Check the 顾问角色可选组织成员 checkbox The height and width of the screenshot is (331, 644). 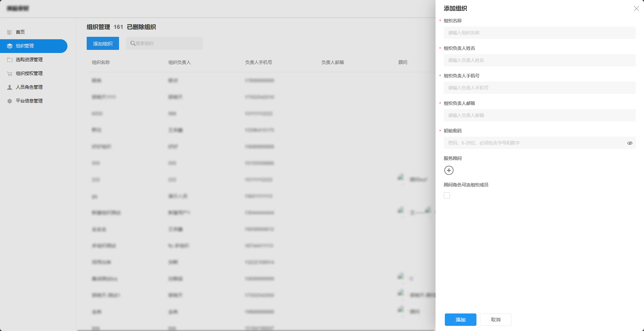[x=447, y=195]
